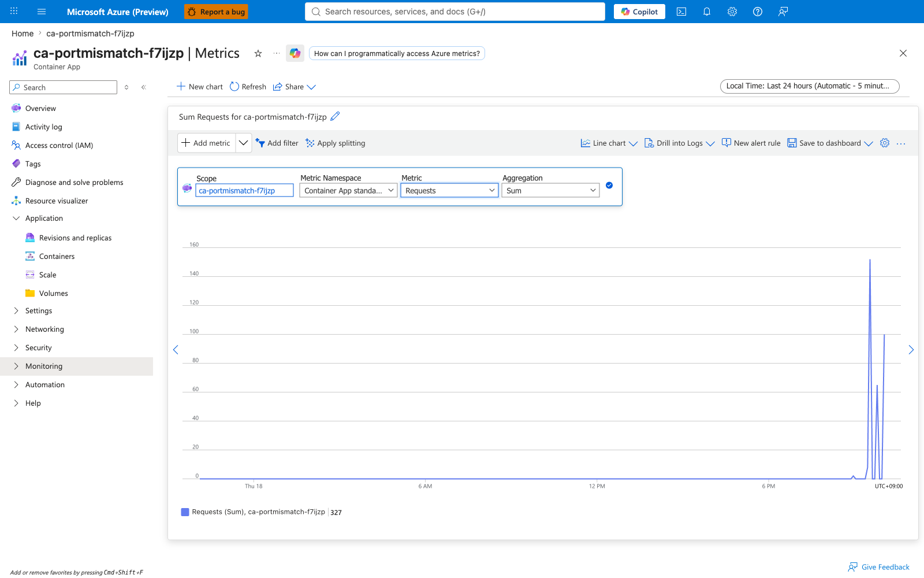Click Add metric button
Viewport: 924px width, 578px height.
[206, 143]
